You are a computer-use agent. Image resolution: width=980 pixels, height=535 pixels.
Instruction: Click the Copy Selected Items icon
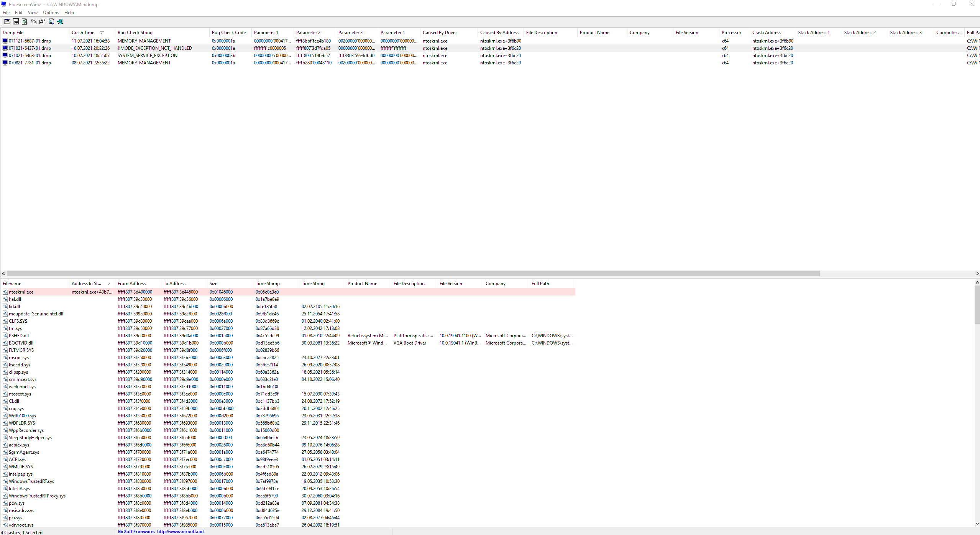pos(34,21)
